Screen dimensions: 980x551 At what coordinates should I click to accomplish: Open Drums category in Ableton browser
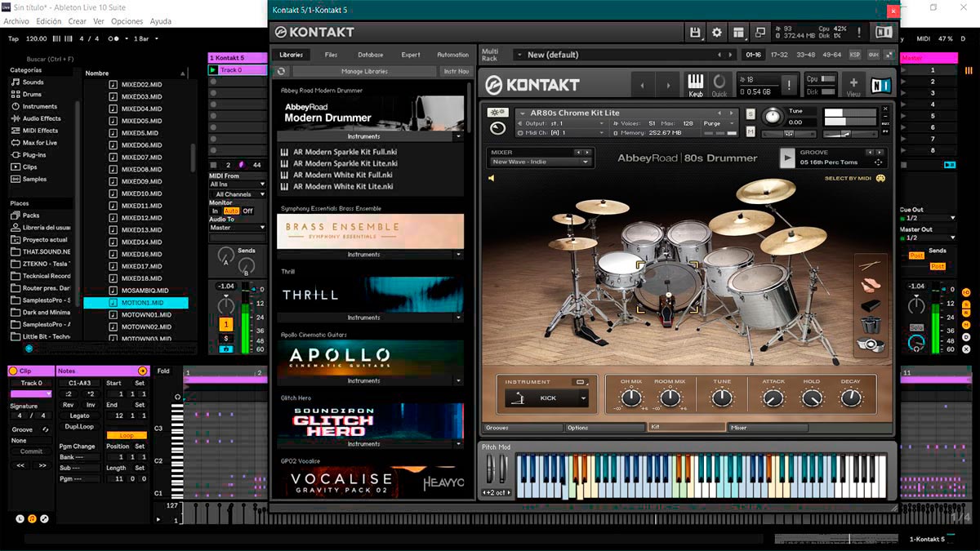pos(32,95)
